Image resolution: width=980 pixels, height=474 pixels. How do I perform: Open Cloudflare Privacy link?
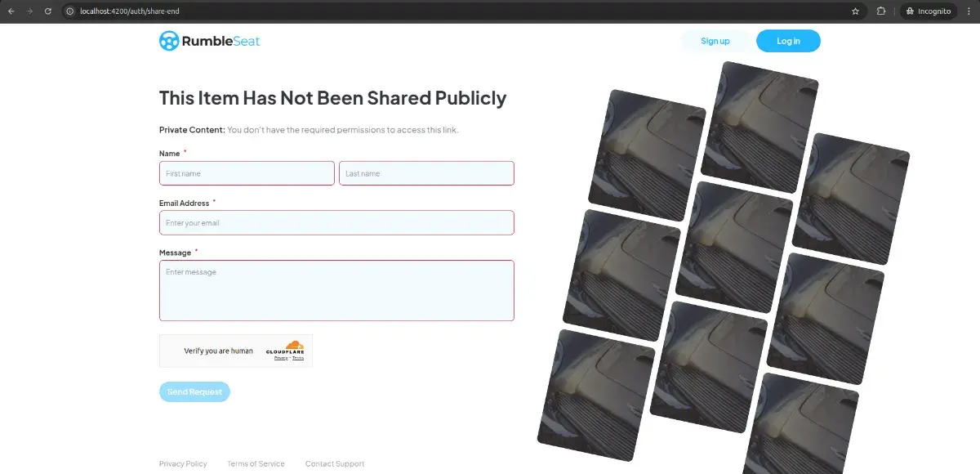(x=280, y=358)
